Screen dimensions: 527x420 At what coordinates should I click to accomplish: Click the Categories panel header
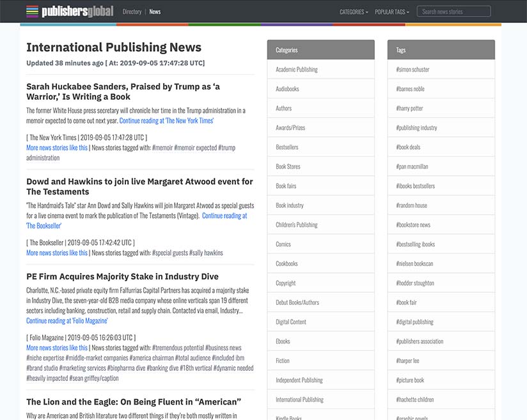pyautogui.click(x=320, y=50)
